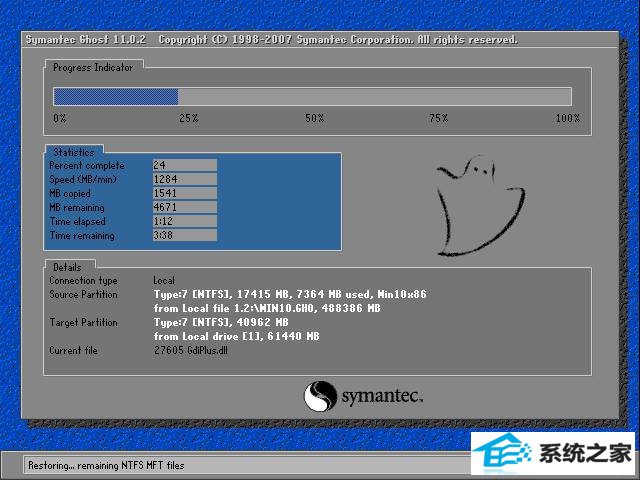Click the Speed (MB/min) value field
Image resolution: width=640 pixels, height=480 pixels.
184,179
